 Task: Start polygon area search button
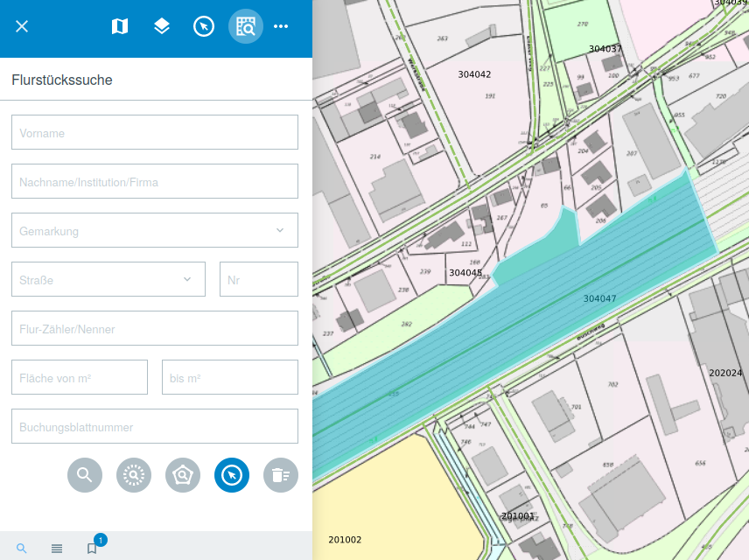coord(183,475)
